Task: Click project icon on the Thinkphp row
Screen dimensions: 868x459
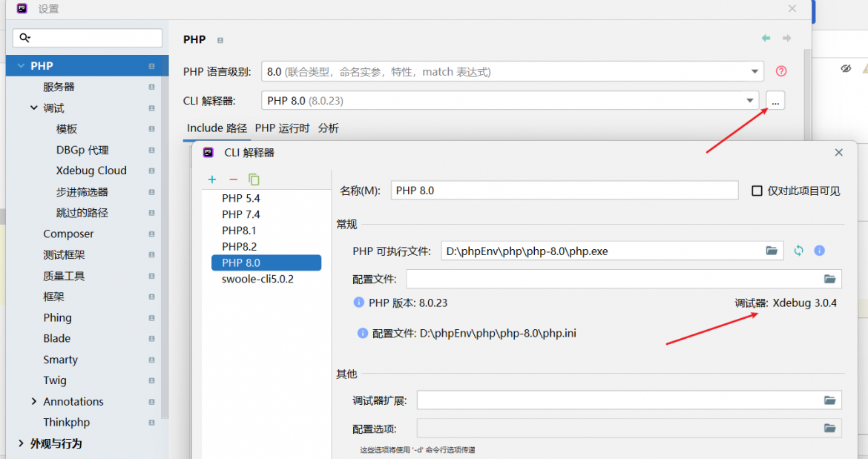Action: tap(151, 423)
